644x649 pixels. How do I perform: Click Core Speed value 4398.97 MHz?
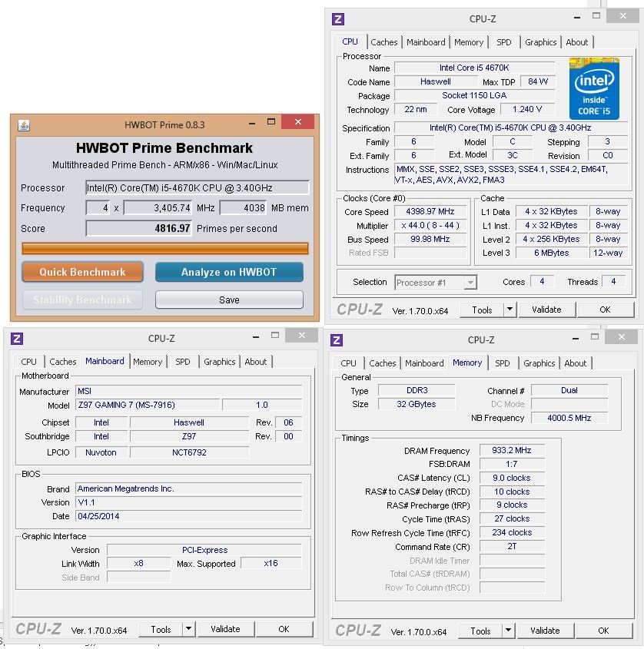pos(430,211)
